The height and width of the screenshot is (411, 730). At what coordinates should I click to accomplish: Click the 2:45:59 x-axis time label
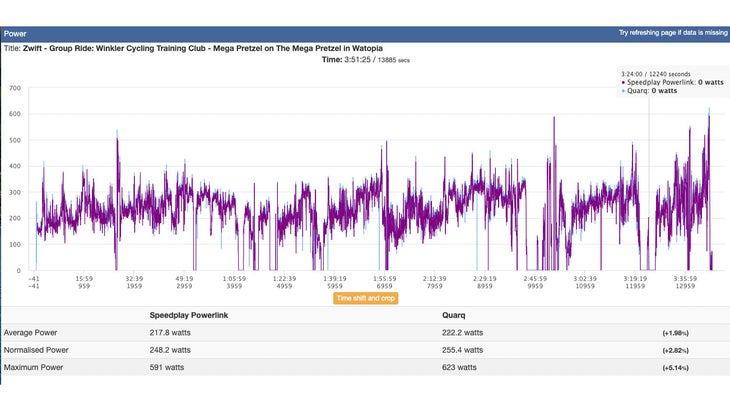[535, 279]
